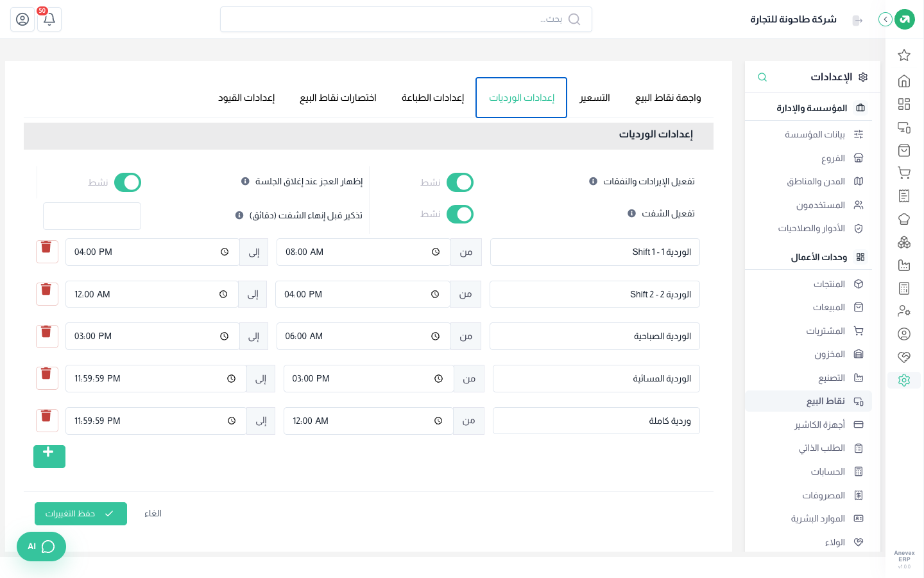Go to home icon in the rail
The width and height of the screenshot is (924, 578).
[x=904, y=81]
